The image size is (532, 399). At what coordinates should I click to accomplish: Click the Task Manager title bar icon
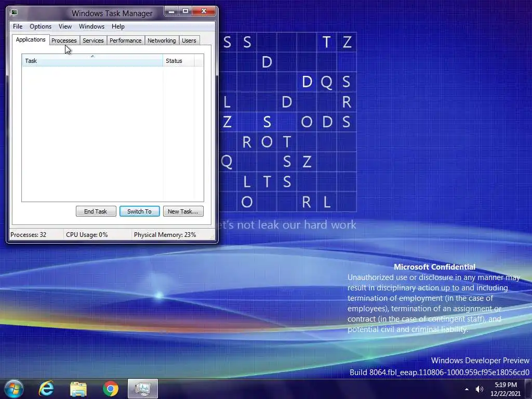14,13
